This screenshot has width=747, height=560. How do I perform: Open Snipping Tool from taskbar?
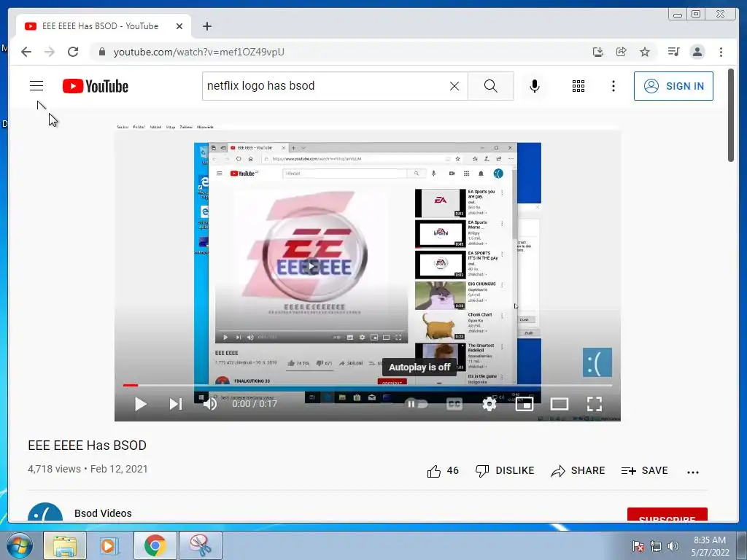pyautogui.click(x=201, y=545)
